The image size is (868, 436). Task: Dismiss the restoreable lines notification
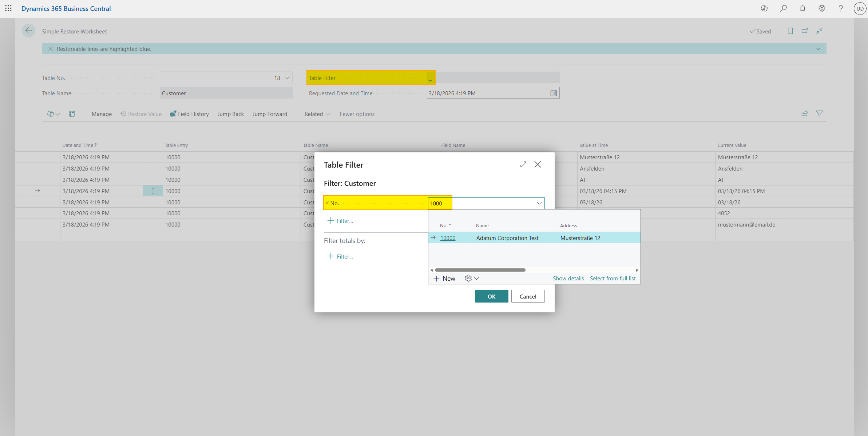pos(51,49)
